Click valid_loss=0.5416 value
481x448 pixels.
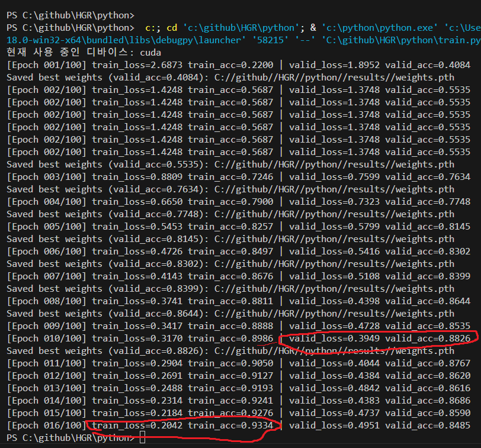tap(334, 252)
